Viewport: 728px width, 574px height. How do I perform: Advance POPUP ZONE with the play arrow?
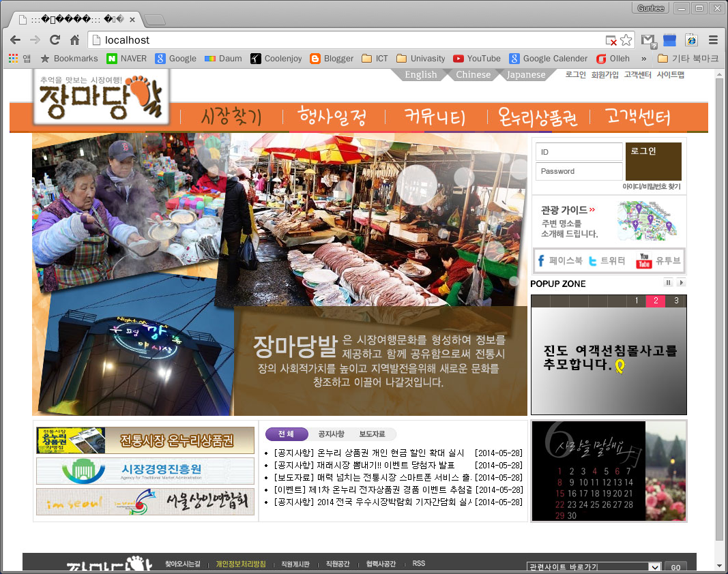click(681, 283)
